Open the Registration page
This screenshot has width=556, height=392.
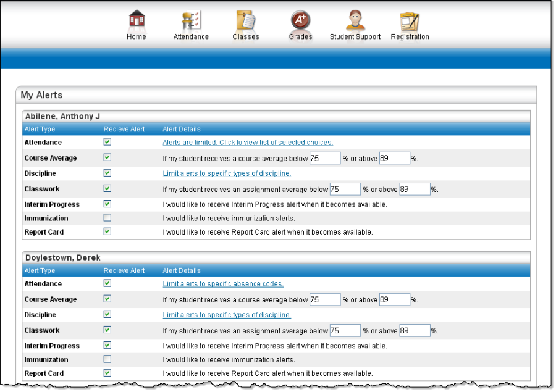tap(410, 22)
